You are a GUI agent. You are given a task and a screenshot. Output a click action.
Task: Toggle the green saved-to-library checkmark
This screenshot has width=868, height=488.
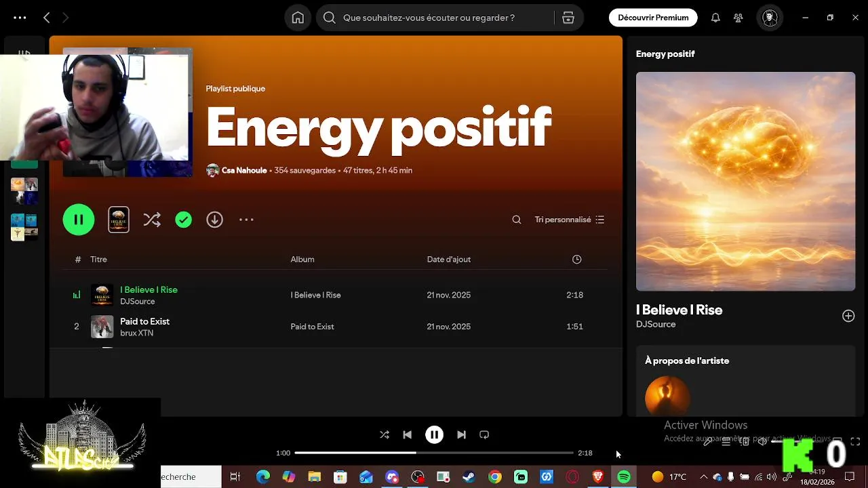pyautogui.click(x=183, y=220)
